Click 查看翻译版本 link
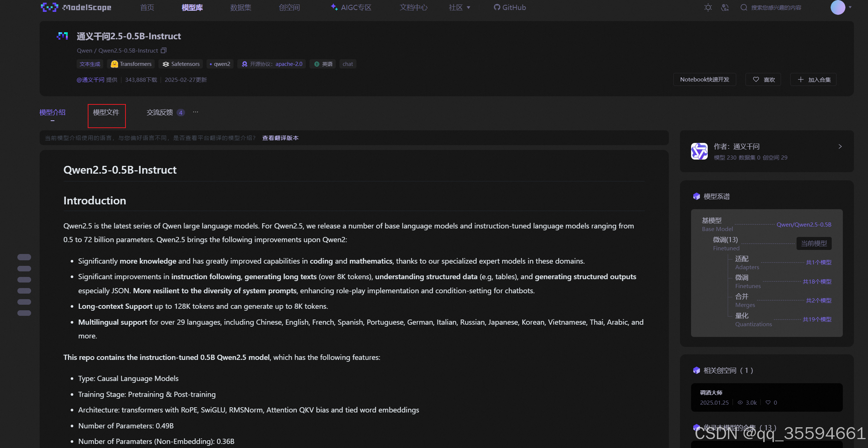868x448 pixels. (x=280, y=138)
